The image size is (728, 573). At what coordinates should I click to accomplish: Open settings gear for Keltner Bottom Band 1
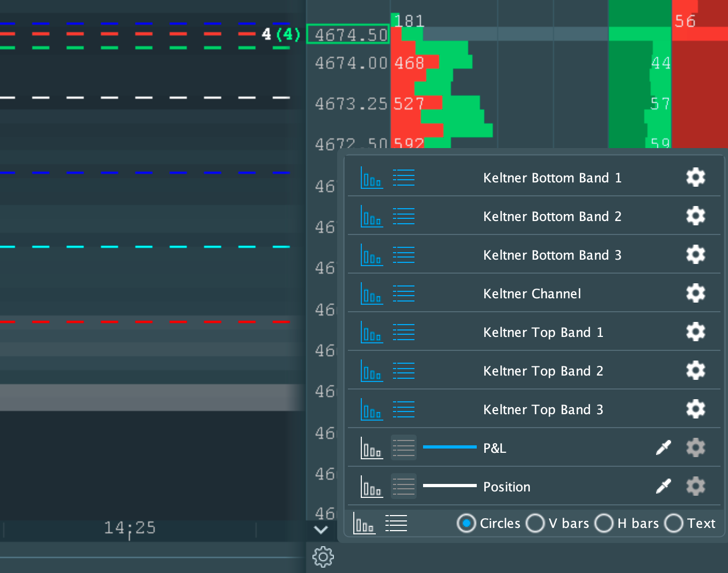pos(695,178)
